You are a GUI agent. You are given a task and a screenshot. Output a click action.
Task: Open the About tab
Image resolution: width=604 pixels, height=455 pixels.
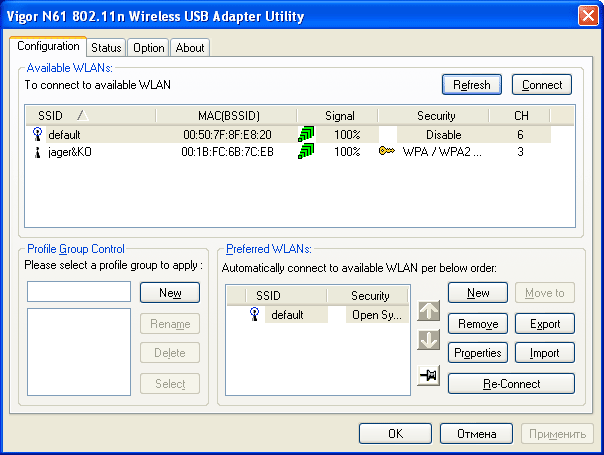tap(190, 48)
